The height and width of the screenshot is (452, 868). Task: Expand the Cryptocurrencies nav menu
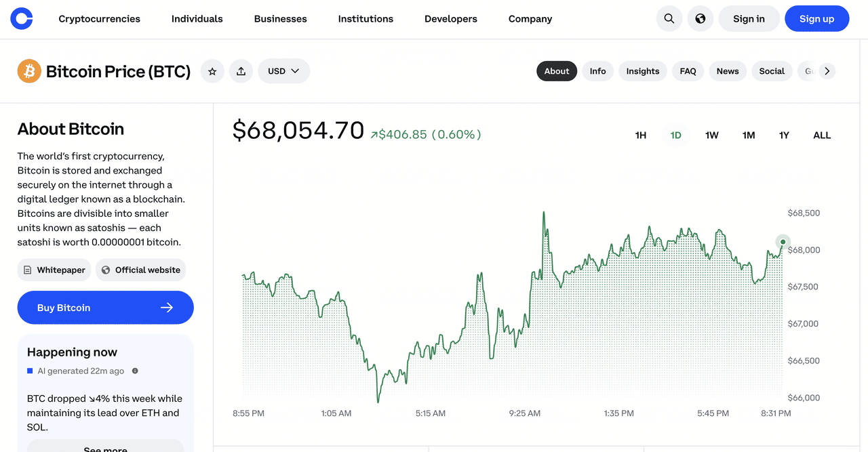click(x=100, y=19)
